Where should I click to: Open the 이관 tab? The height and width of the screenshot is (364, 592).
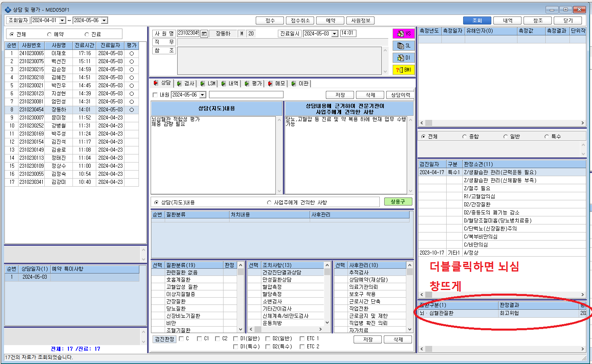click(300, 84)
